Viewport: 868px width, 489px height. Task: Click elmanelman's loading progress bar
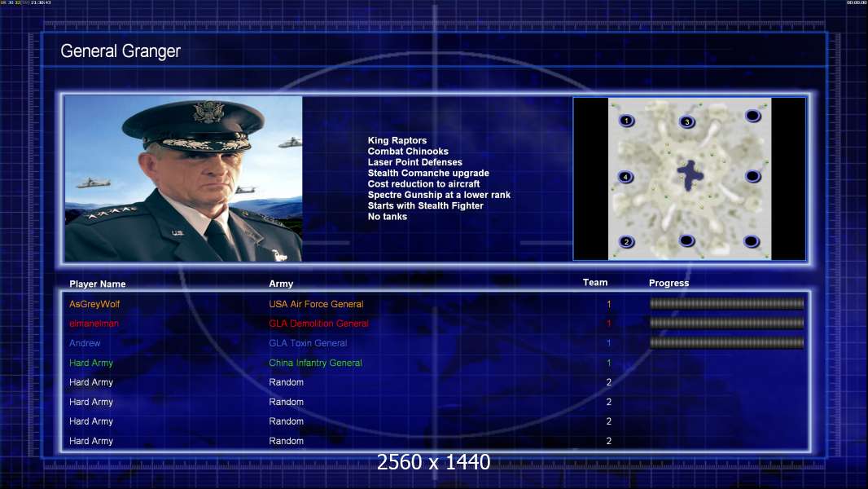(727, 323)
